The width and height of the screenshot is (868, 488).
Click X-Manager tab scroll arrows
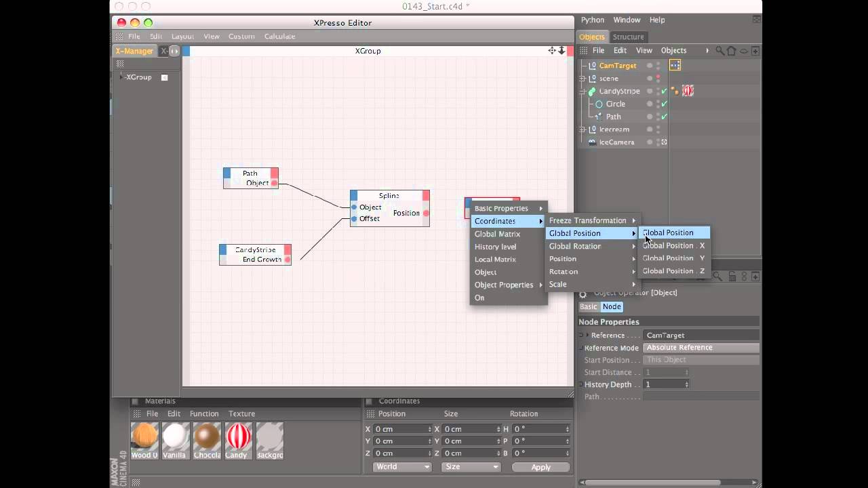click(174, 51)
